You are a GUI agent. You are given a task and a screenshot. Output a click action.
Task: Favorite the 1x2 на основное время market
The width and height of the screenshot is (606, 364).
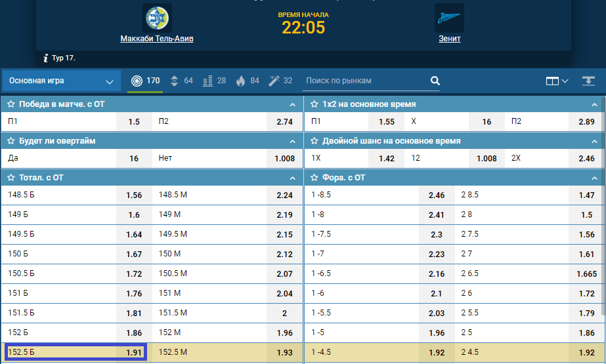(x=314, y=104)
